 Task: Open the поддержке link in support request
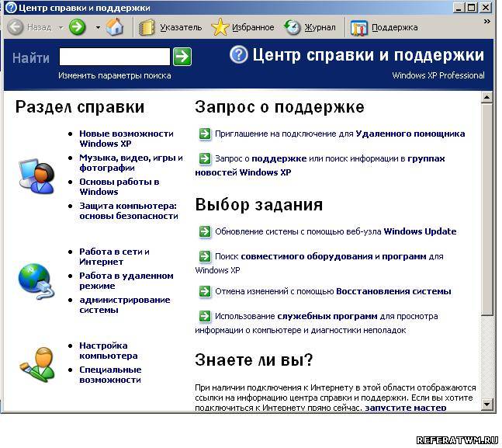point(279,158)
